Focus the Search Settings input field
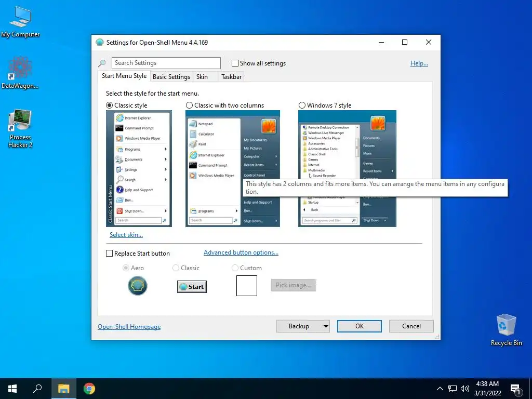The width and height of the screenshot is (532, 399). click(166, 63)
